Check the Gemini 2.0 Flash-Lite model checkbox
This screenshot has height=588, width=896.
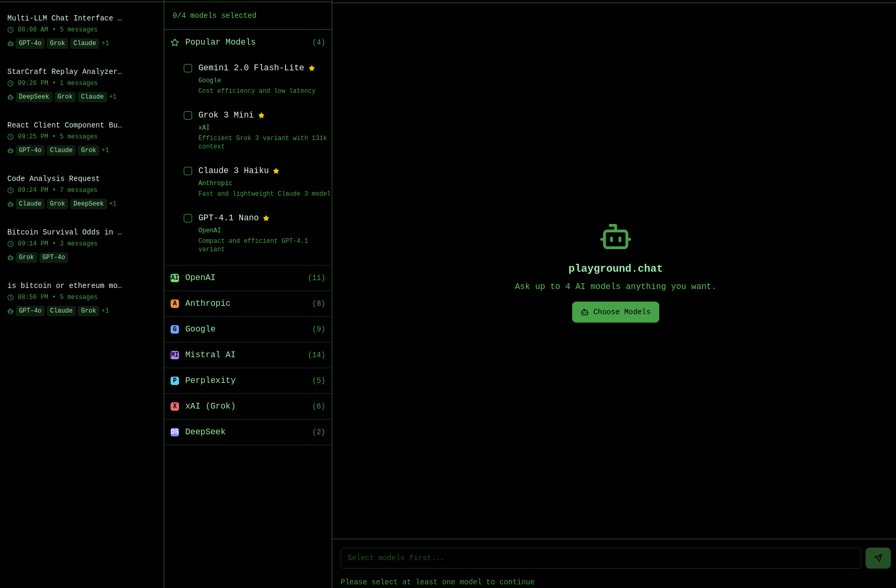pyautogui.click(x=188, y=68)
